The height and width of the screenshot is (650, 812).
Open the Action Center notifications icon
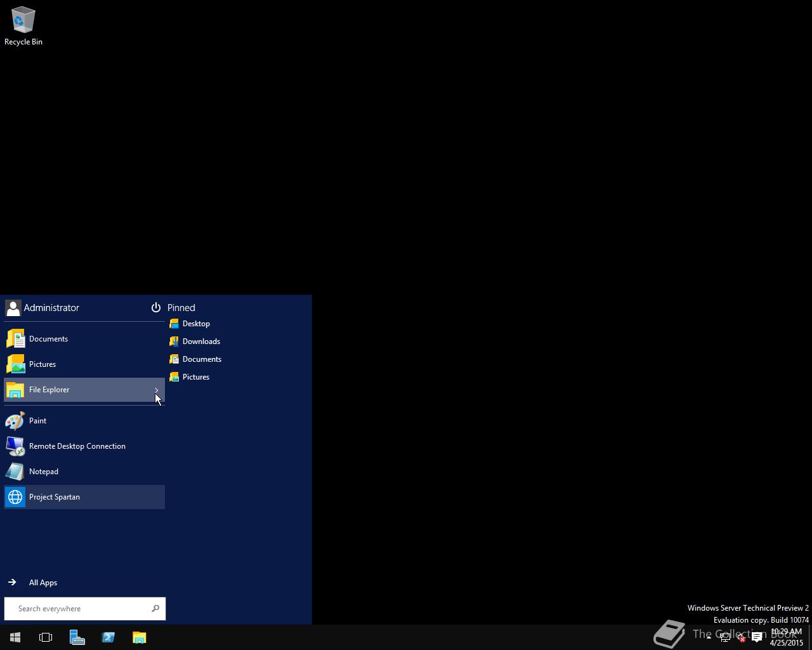(x=757, y=637)
